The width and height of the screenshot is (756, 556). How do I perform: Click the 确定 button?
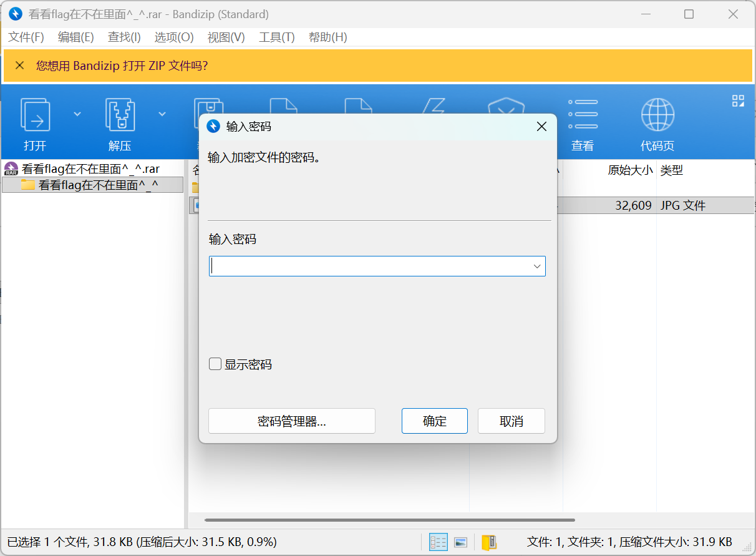click(434, 421)
